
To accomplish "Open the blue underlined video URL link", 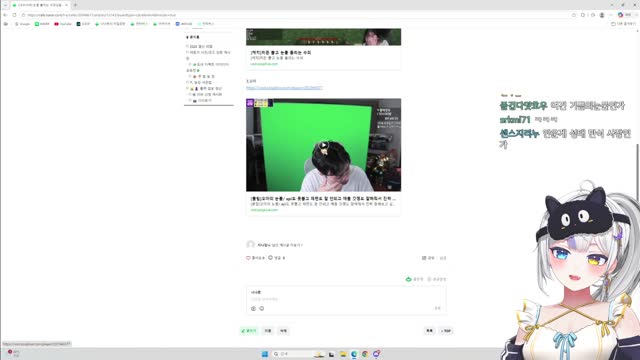I will (x=284, y=88).
